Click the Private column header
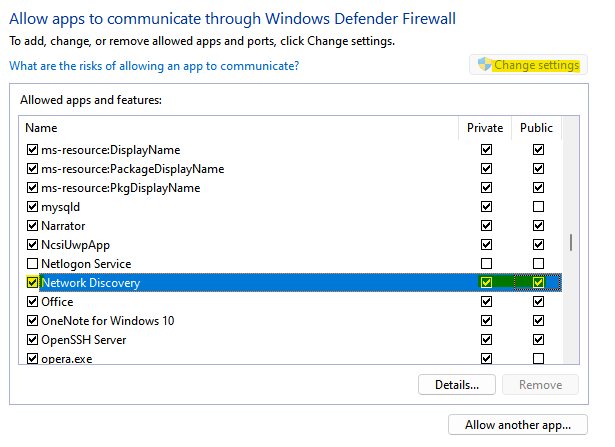 (x=485, y=128)
